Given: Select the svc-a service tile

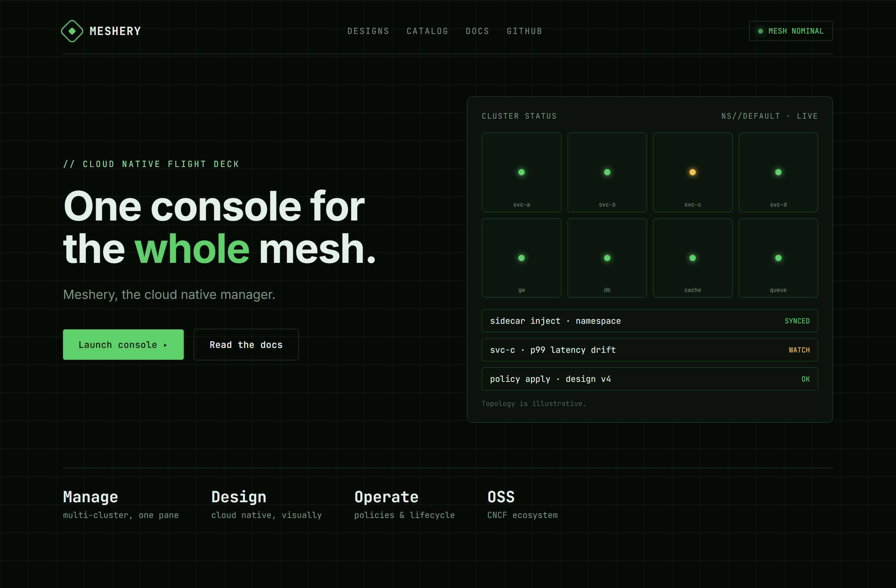Looking at the screenshot, I should (521, 173).
